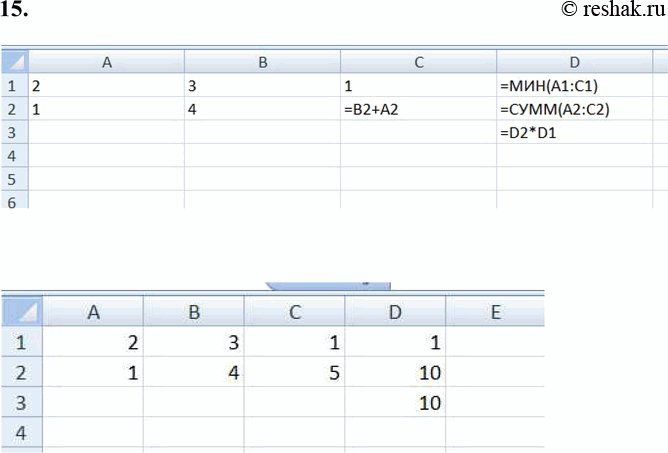Select cell with formula =D2*D1
Image resolution: width=668 pixels, height=453 pixels.
[x=574, y=133]
